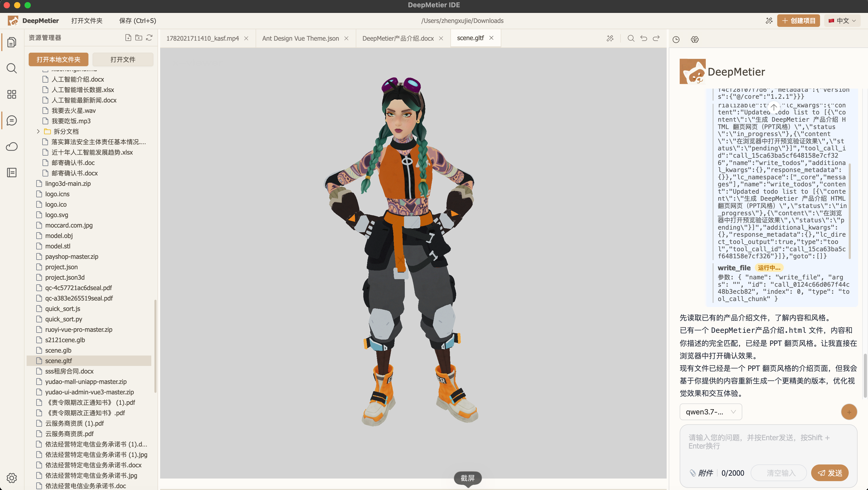Open chat history clock icon
The image size is (868, 490).
[676, 40]
